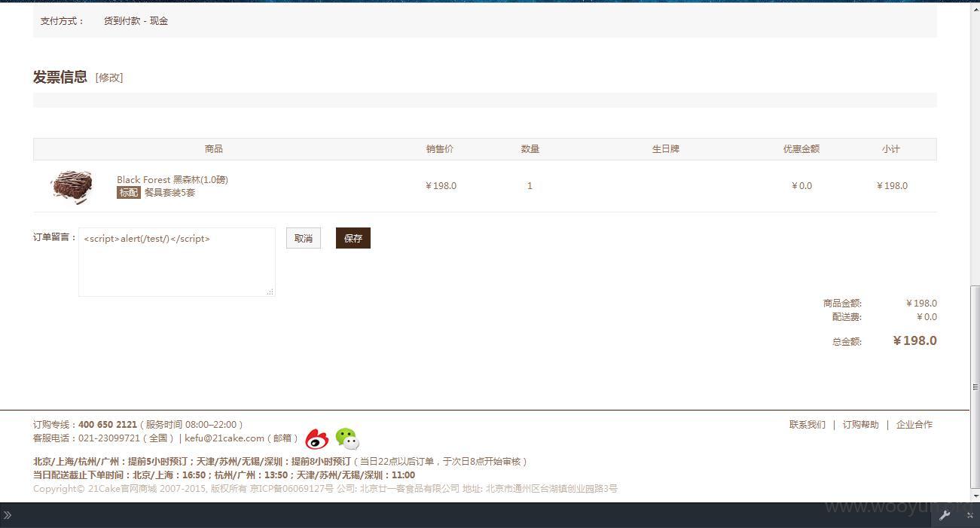
Task: Open the 企业合作 footer link
Action: pos(914,425)
